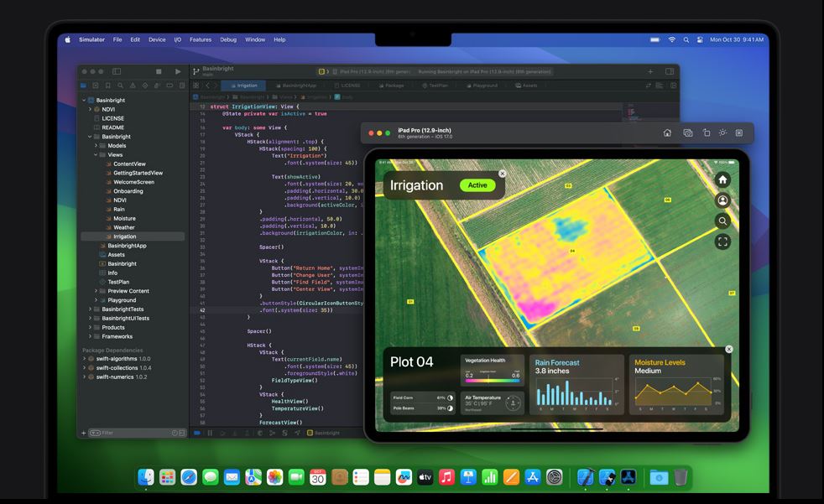Click the Find Field magnifier button on iPad
The height and width of the screenshot is (504, 824).
pyautogui.click(x=722, y=221)
